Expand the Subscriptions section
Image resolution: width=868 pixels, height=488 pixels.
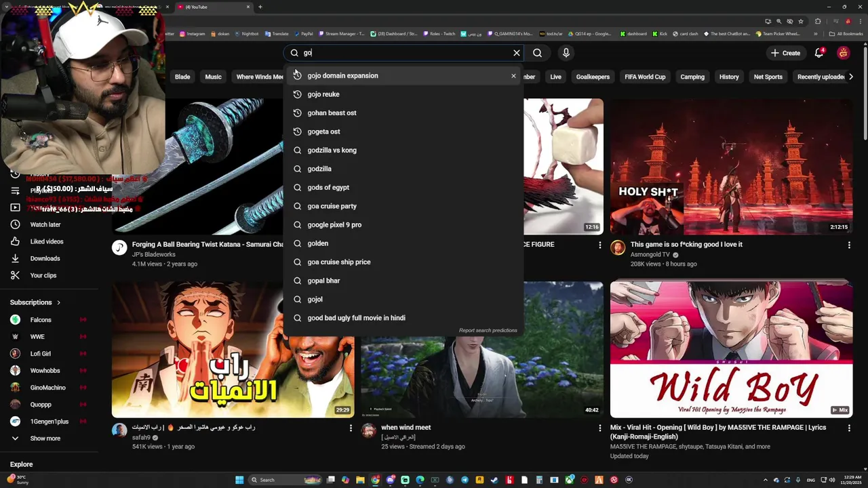click(35, 302)
